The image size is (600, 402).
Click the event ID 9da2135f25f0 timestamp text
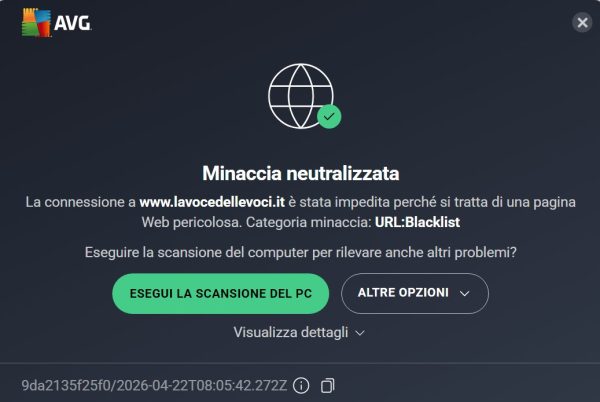click(154, 386)
